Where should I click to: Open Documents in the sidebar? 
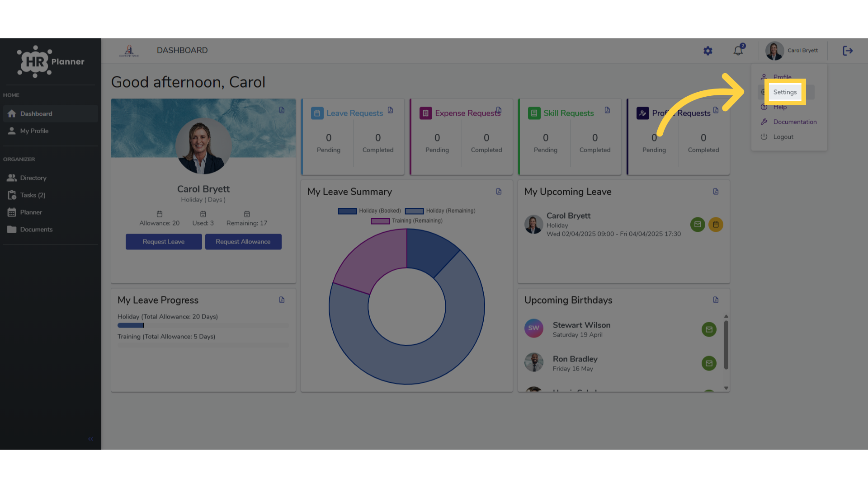tap(50, 230)
